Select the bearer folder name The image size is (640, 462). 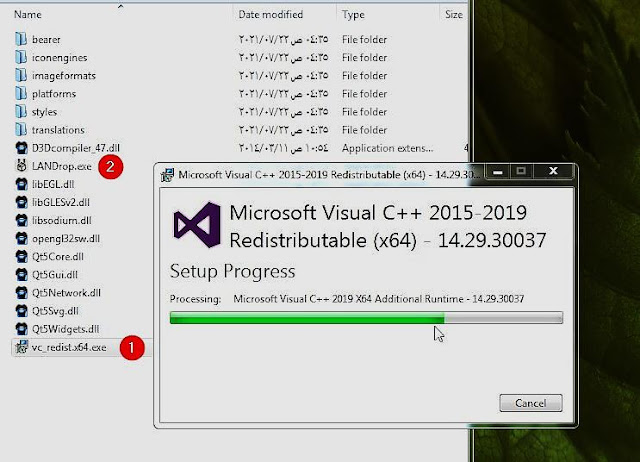pos(46,40)
